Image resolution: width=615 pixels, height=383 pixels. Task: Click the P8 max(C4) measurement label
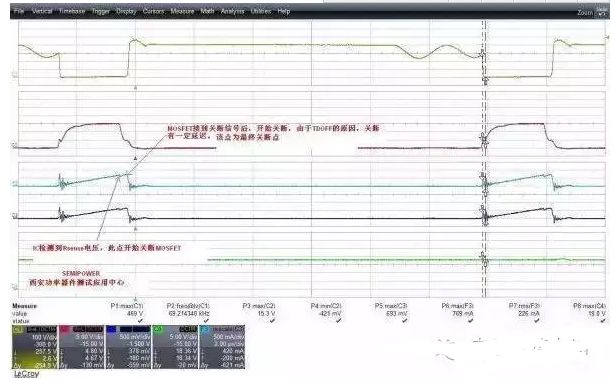(589, 306)
